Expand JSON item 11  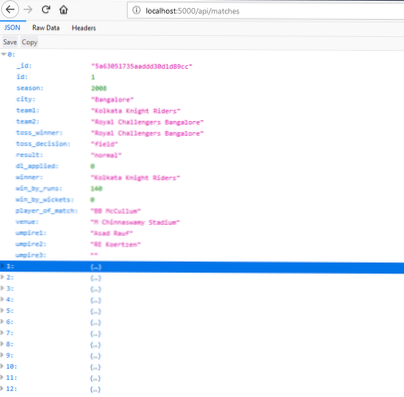tap(2, 377)
